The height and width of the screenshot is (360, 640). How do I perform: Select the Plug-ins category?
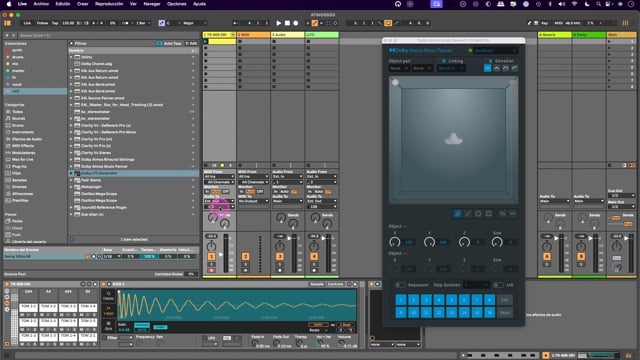pyautogui.click(x=19, y=167)
